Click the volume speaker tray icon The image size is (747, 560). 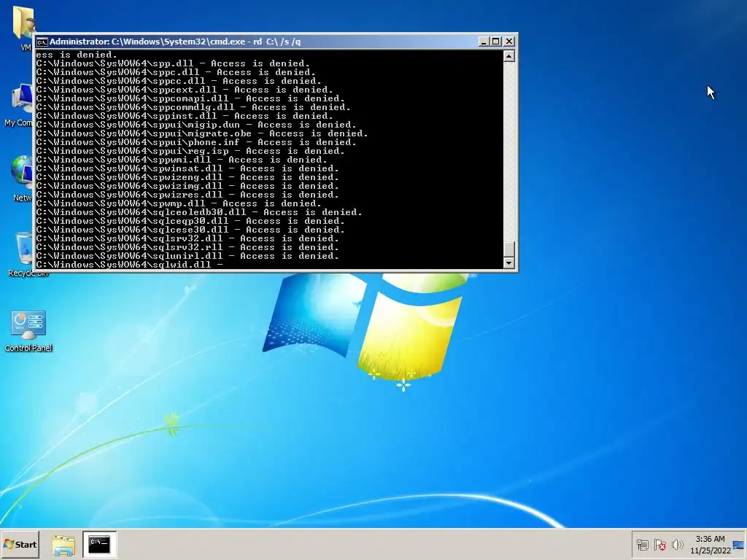pyautogui.click(x=677, y=545)
